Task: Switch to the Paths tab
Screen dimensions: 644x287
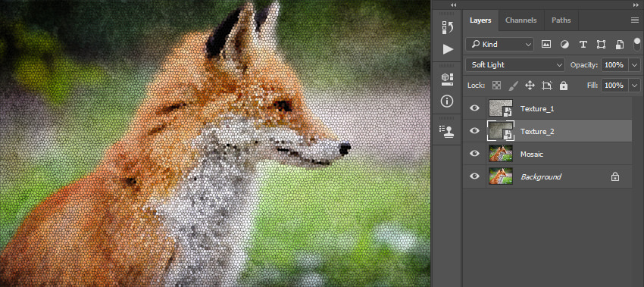Action: [561, 20]
